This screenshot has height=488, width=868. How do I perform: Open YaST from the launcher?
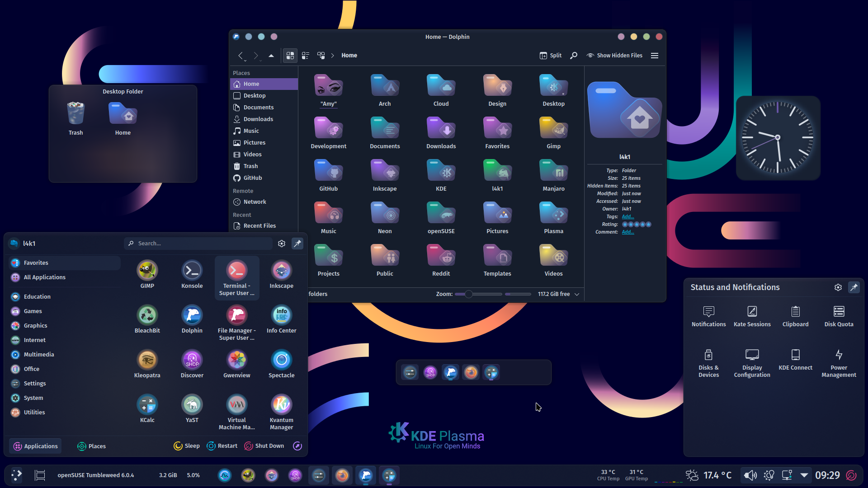[192, 408]
